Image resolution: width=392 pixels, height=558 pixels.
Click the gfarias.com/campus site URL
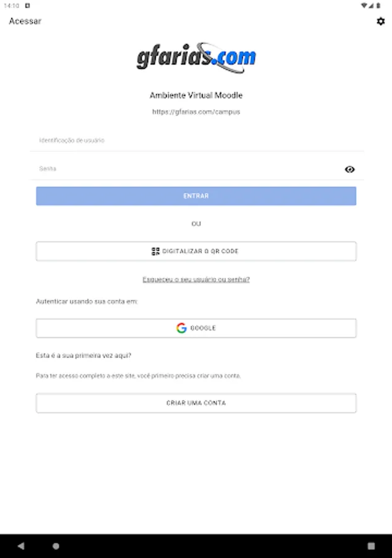coord(196,112)
